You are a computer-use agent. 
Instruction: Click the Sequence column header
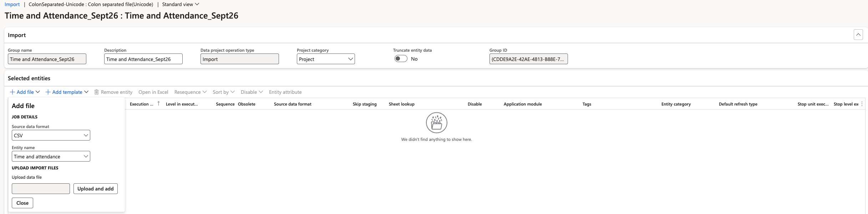pyautogui.click(x=225, y=104)
